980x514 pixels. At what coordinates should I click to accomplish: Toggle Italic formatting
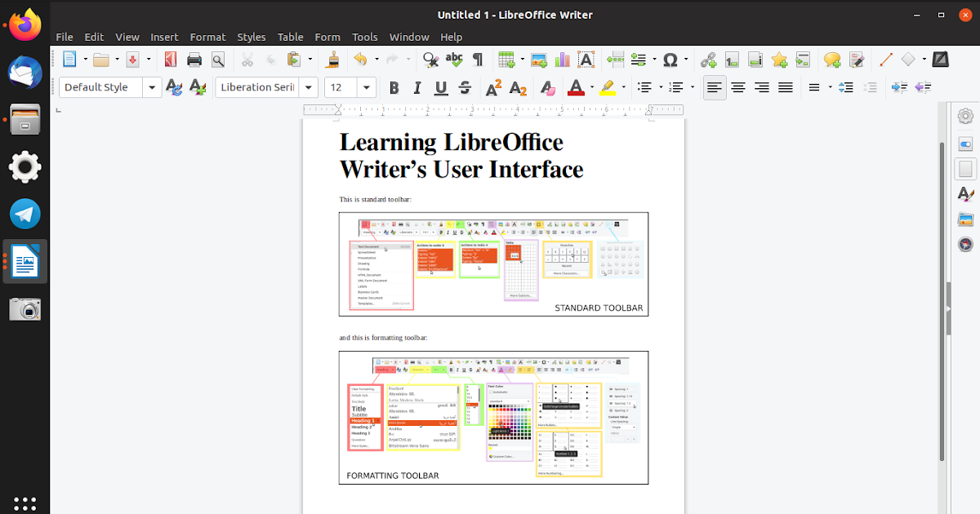click(x=417, y=87)
